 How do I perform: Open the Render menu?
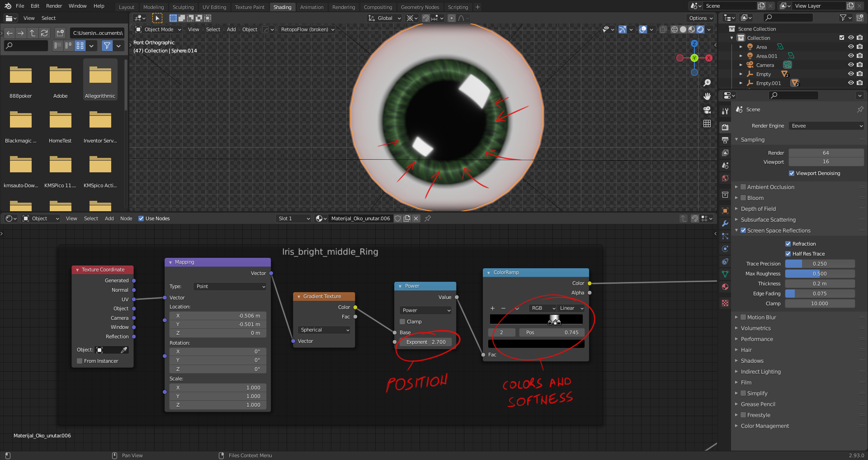click(54, 6)
